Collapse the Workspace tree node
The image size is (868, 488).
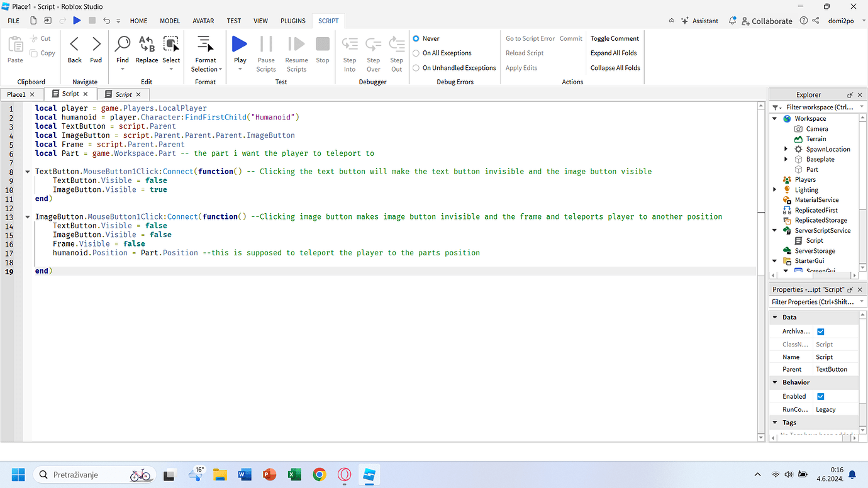(x=776, y=118)
